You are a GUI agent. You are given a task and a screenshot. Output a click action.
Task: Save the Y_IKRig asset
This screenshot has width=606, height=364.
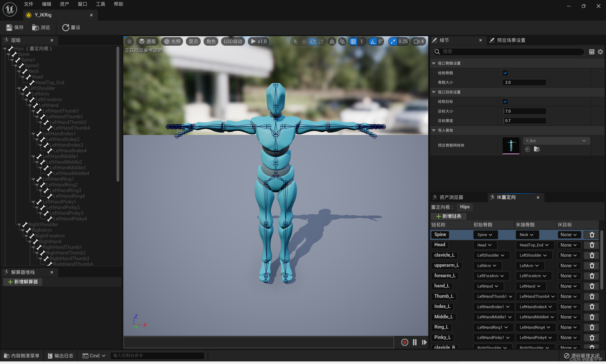coord(14,27)
